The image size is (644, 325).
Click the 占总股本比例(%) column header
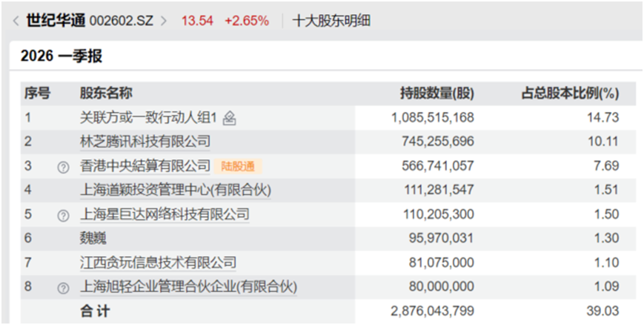570,94
